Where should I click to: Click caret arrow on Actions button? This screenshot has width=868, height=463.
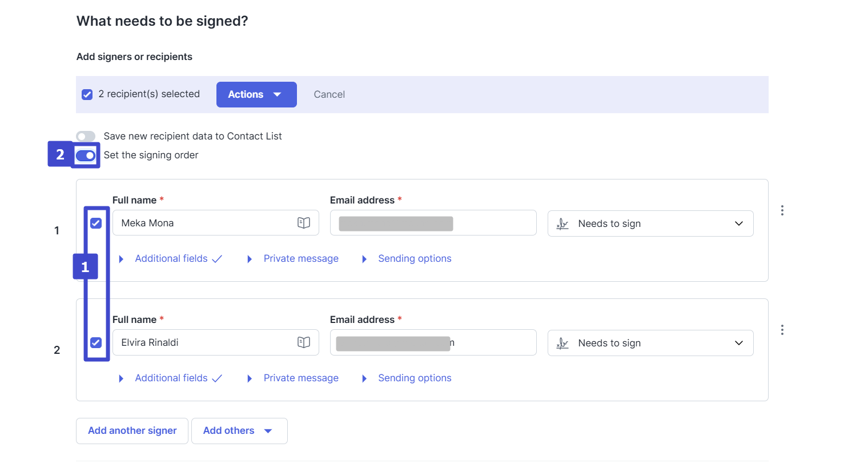pyautogui.click(x=278, y=94)
